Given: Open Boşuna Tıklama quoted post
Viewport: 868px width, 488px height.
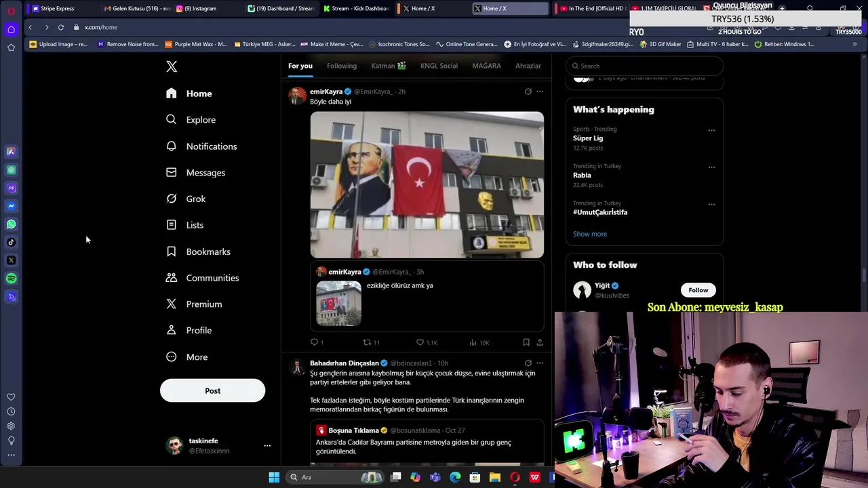Looking at the screenshot, I should click(x=427, y=443).
